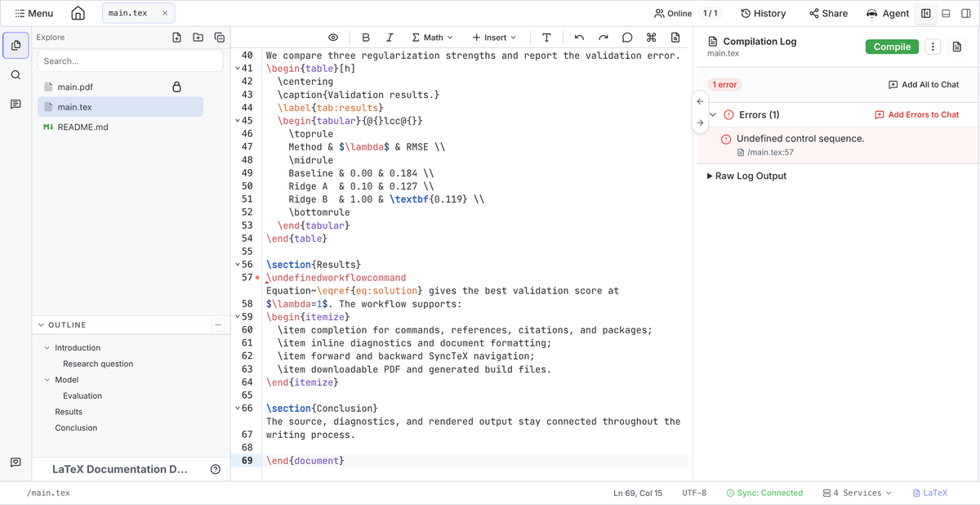Click the document icon in editor toolbar

(675, 38)
